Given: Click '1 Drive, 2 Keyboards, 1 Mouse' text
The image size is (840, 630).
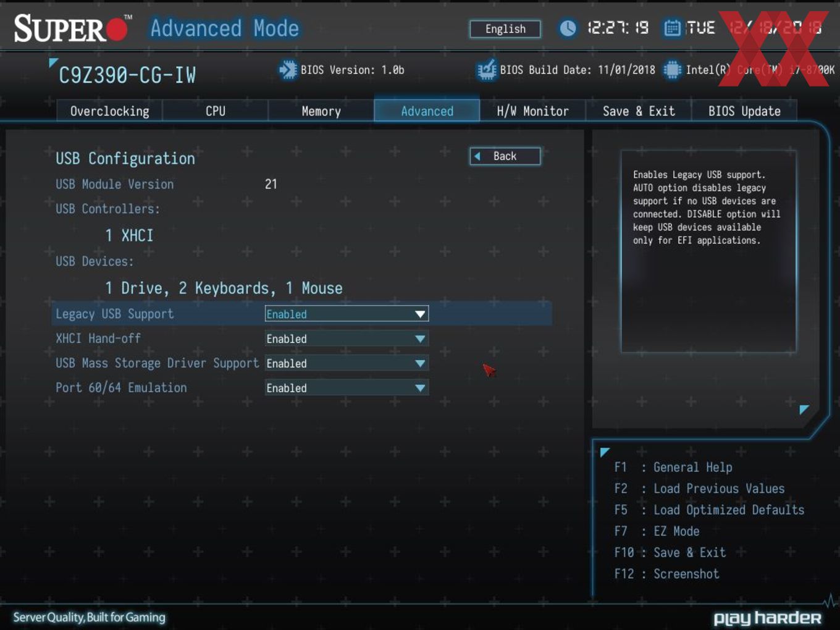Looking at the screenshot, I should [x=224, y=288].
